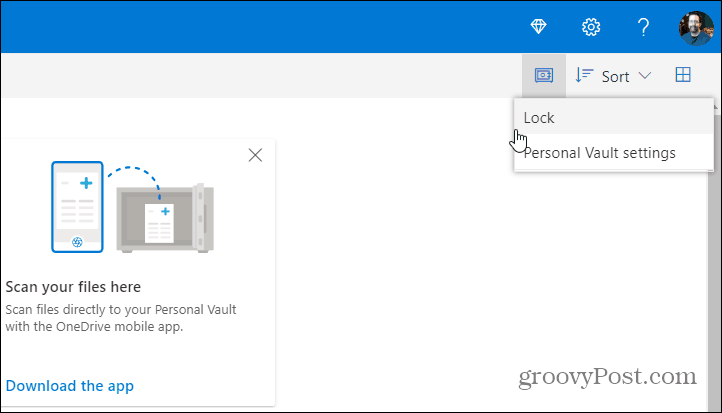Expand the Sort dropdown chevron
The image size is (722, 413).
tap(645, 75)
